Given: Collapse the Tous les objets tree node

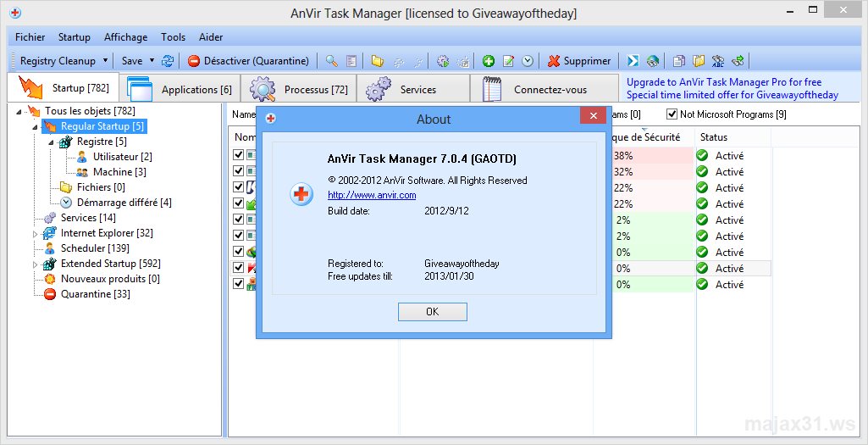Looking at the screenshot, I should click(x=19, y=111).
